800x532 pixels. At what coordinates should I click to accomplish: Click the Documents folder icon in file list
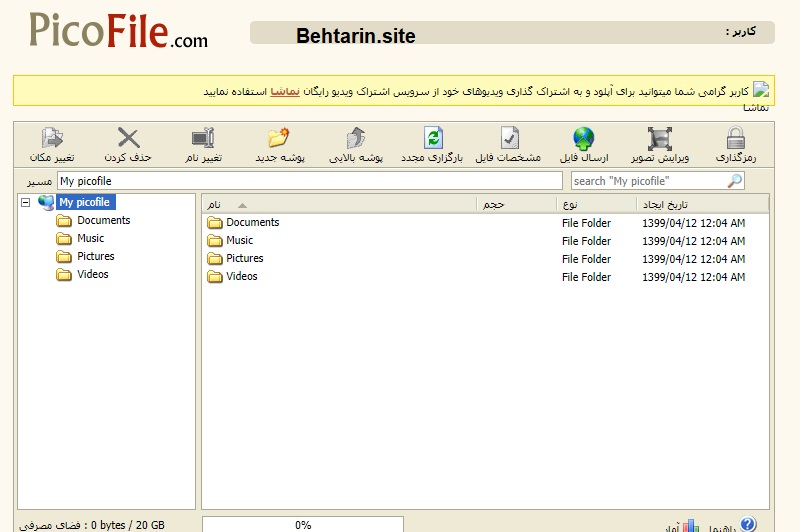click(215, 222)
